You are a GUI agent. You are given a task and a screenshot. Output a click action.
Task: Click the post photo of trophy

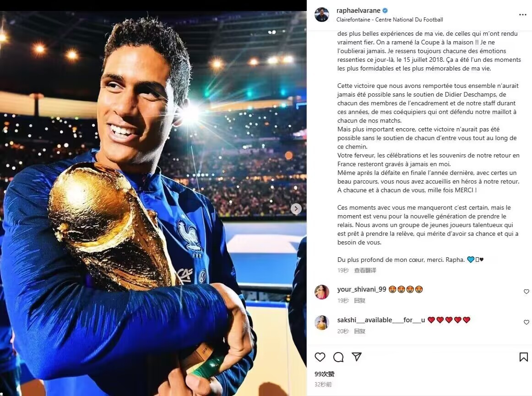click(x=153, y=204)
